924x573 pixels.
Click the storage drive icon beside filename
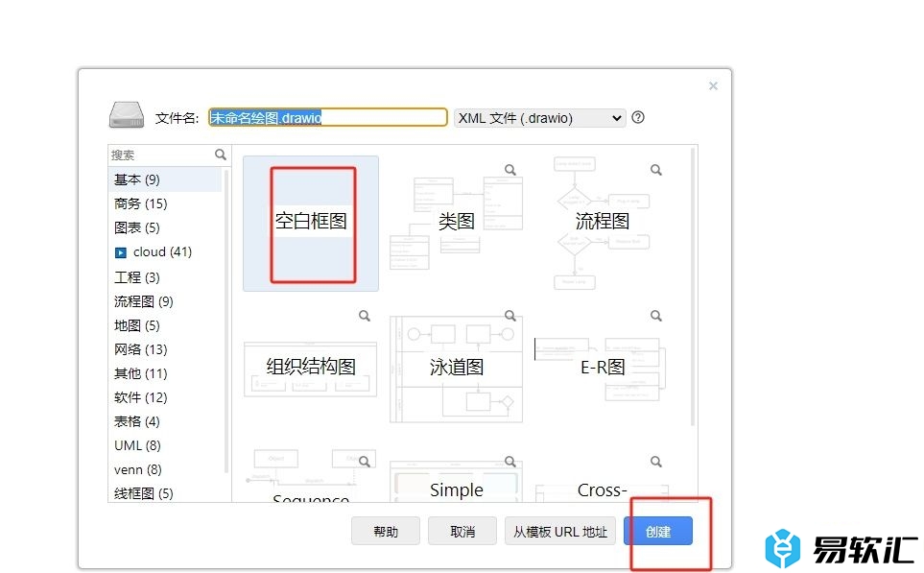tap(126, 114)
